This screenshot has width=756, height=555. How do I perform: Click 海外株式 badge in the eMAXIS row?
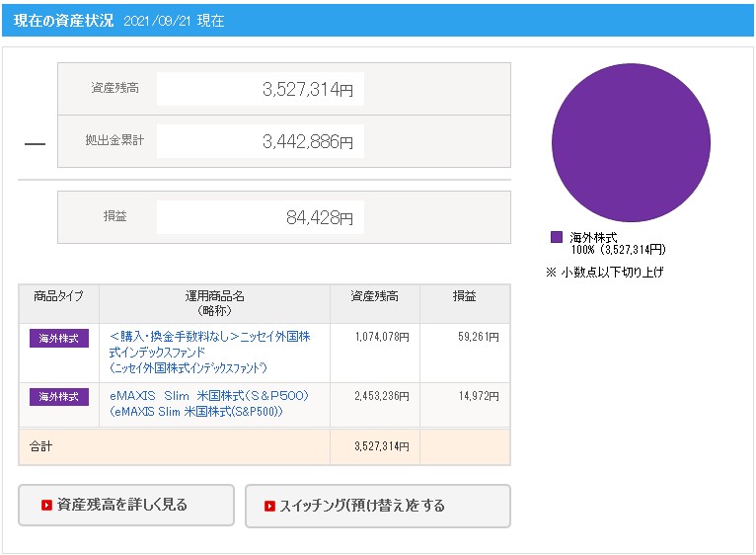(x=59, y=397)
